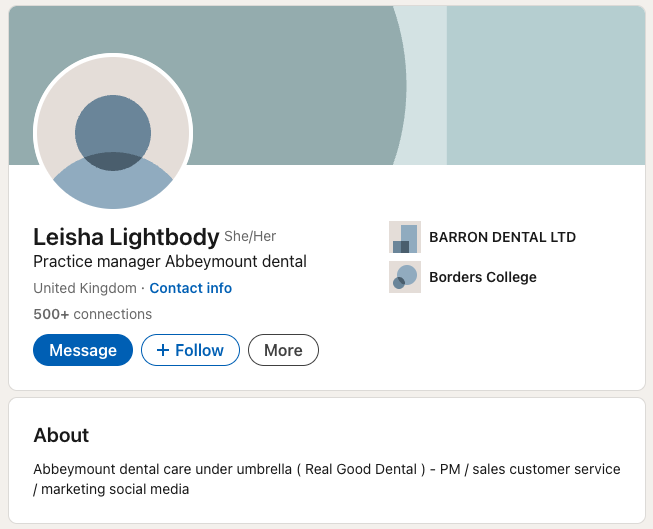Screen dimensions: 653x529
Task: Click the Practice manager Abbeymount dental headline
Action: (170, 262)
